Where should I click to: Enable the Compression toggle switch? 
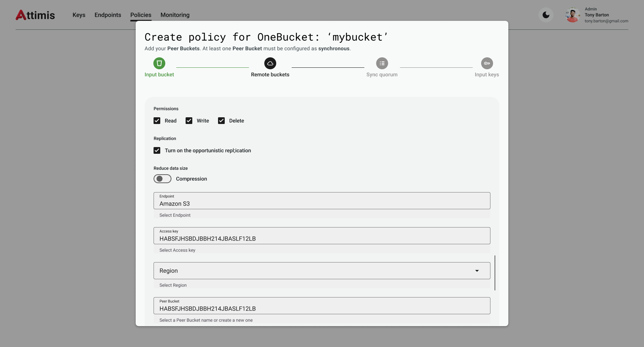click(x=162, y=179)
